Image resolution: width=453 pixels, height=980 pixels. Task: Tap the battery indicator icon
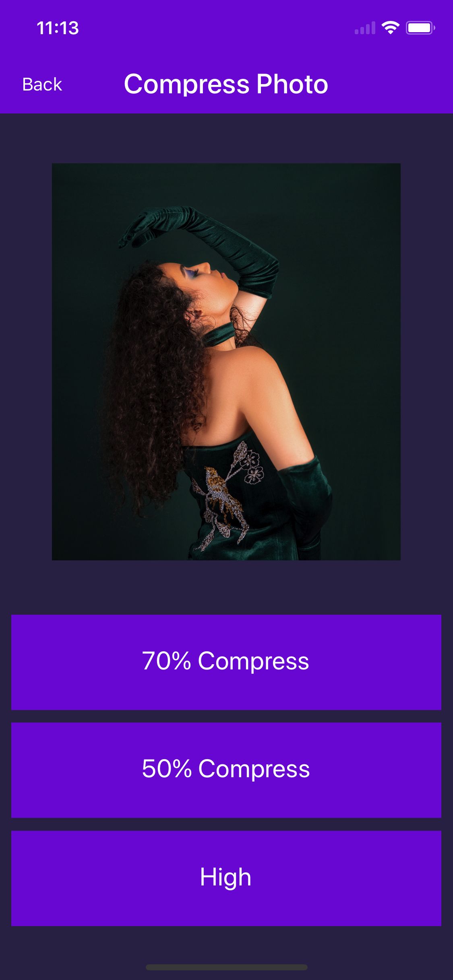[x=420, y=28]
